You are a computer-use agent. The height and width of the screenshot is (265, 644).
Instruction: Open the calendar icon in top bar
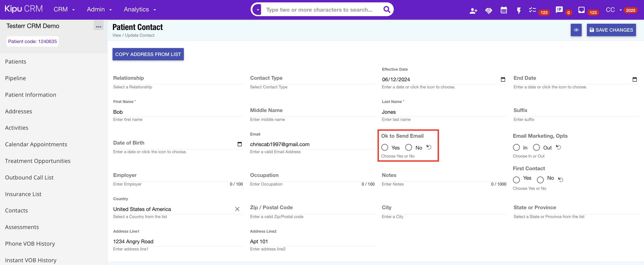503,10
